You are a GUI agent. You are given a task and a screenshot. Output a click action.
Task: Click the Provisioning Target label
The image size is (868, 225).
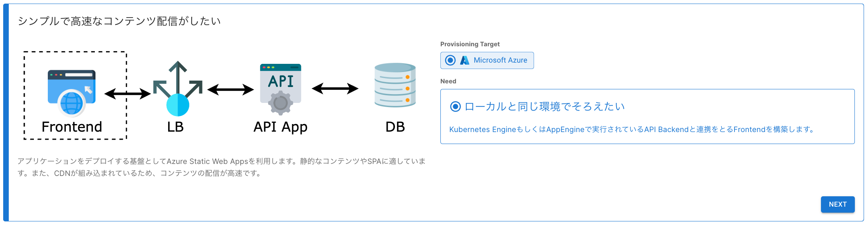pos(470,44)
